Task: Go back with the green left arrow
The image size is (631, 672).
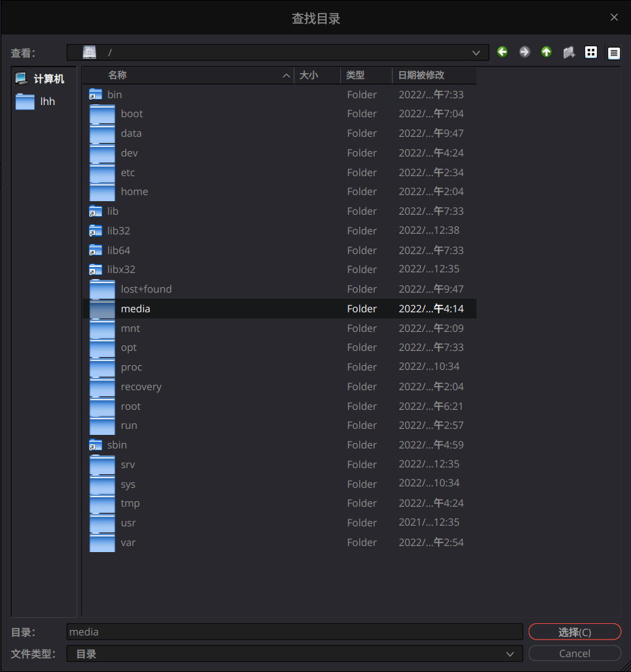Action: (502, 52)
